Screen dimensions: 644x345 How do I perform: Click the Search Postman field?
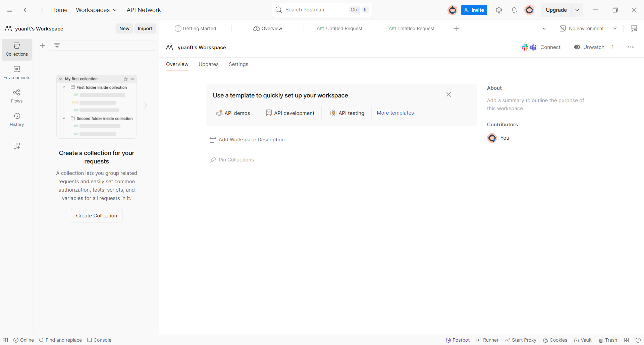pos(322,10)
